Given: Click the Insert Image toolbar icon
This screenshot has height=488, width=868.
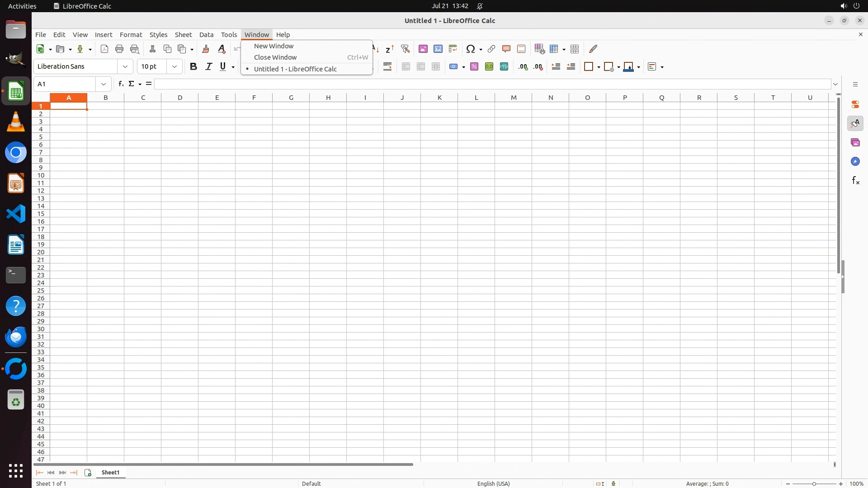Looking at the screenshot, I should [423, 49].
